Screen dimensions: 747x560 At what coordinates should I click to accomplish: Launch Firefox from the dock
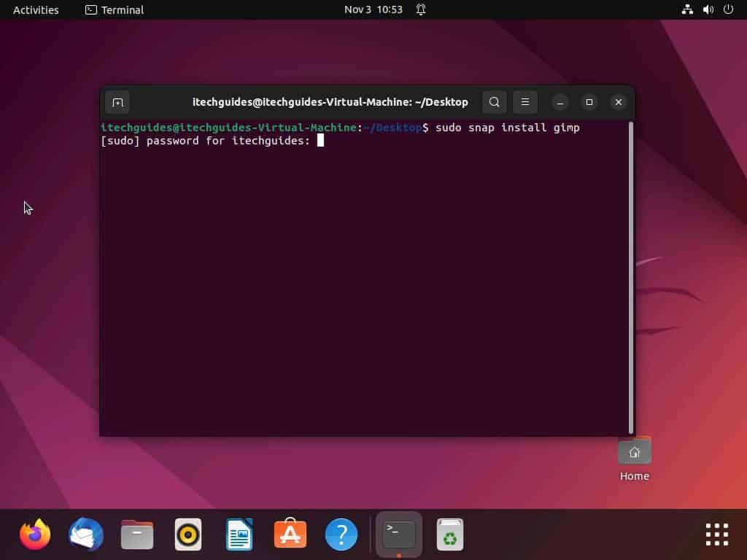click(35, 534)
